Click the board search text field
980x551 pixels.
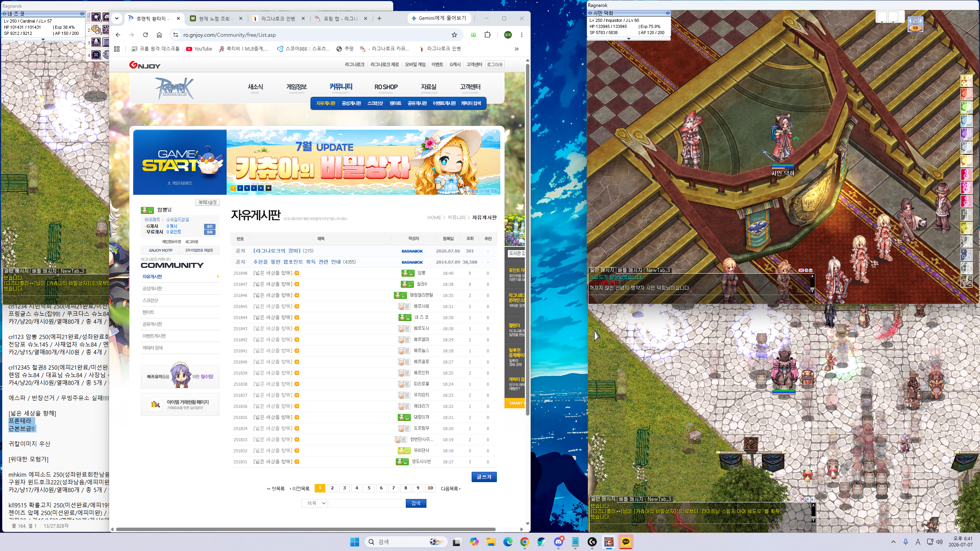(366, 503)
